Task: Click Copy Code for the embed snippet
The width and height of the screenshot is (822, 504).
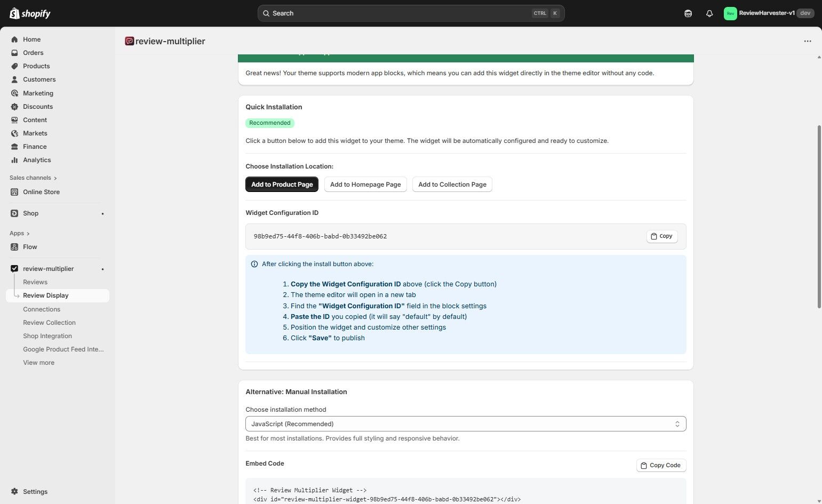Action: [661, 465]
